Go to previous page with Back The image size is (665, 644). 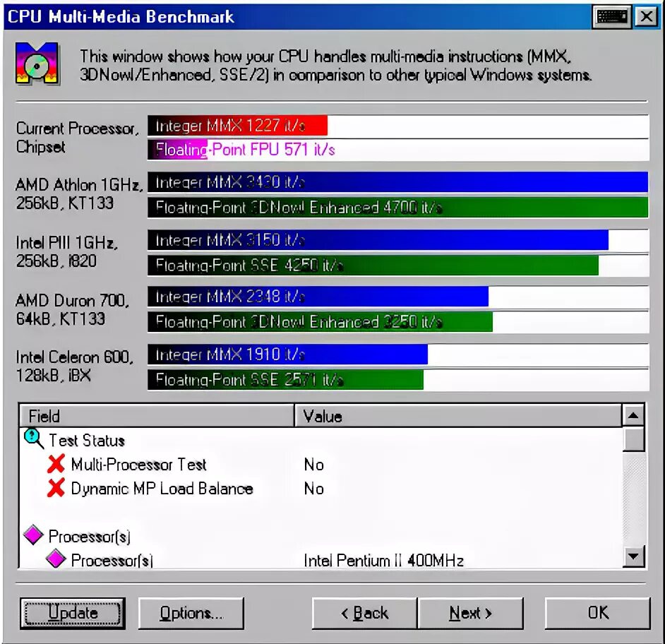(x=365, y=613)
